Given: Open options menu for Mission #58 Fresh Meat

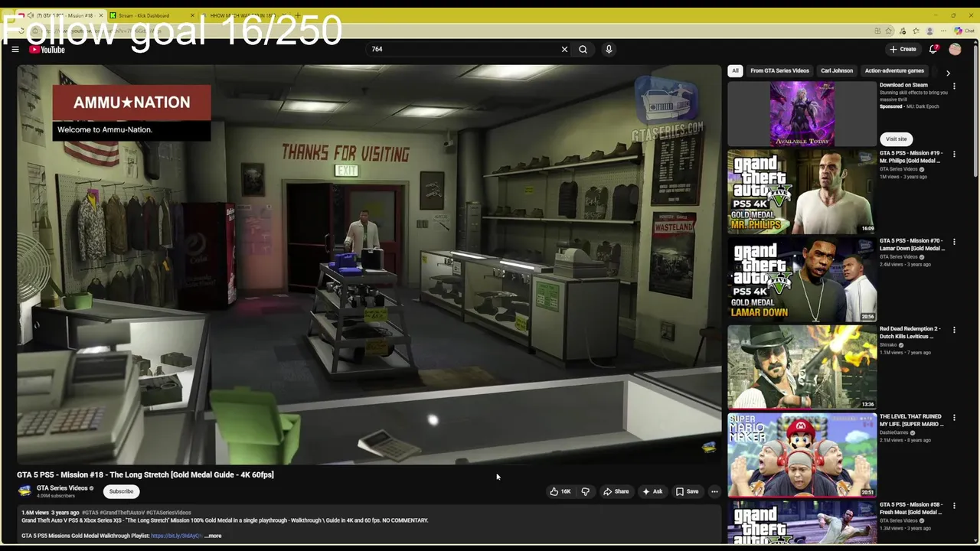Looking at the screenshot, I should (x=954, y=506).
